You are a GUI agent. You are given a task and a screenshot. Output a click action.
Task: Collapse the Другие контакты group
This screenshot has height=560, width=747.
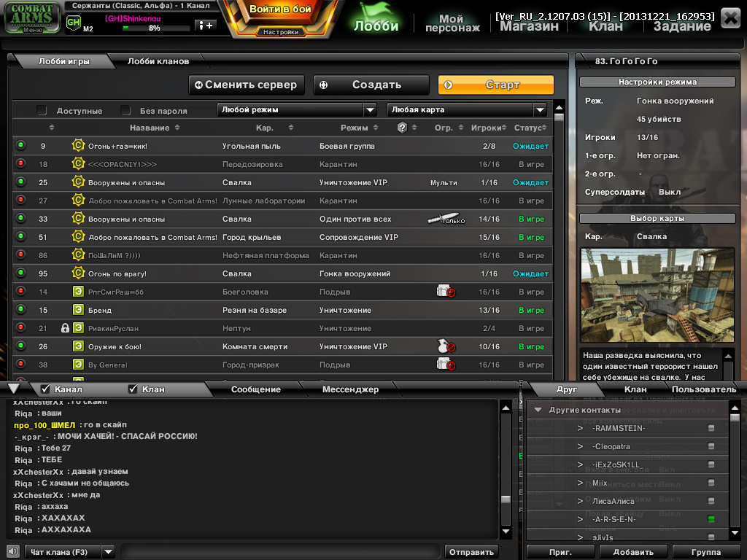click(538, 410)
